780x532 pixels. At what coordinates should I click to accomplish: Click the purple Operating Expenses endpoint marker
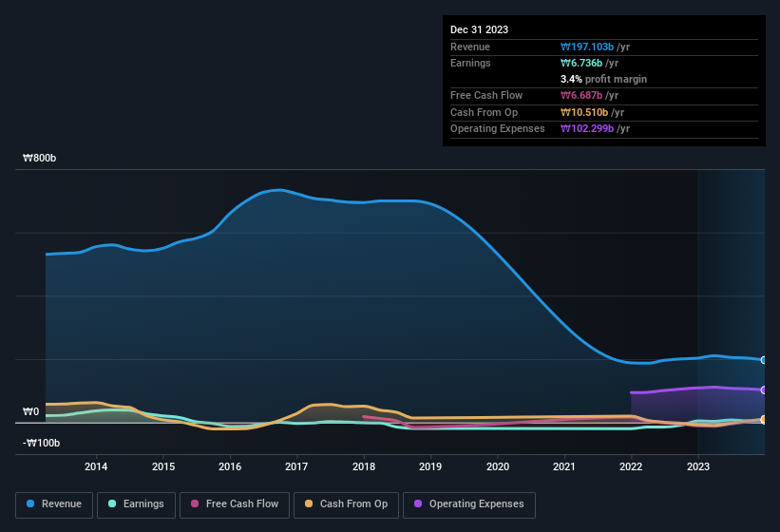coord(764,389)
